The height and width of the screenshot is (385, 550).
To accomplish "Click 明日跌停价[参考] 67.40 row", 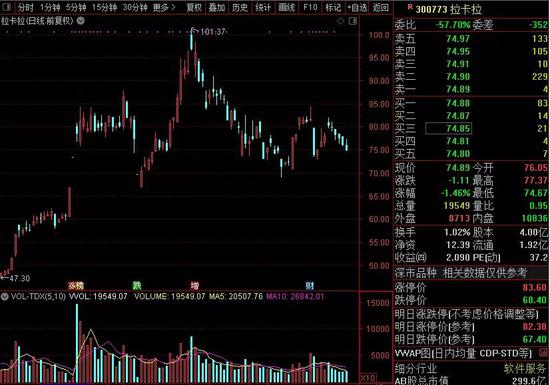I will tap(471, 339).
